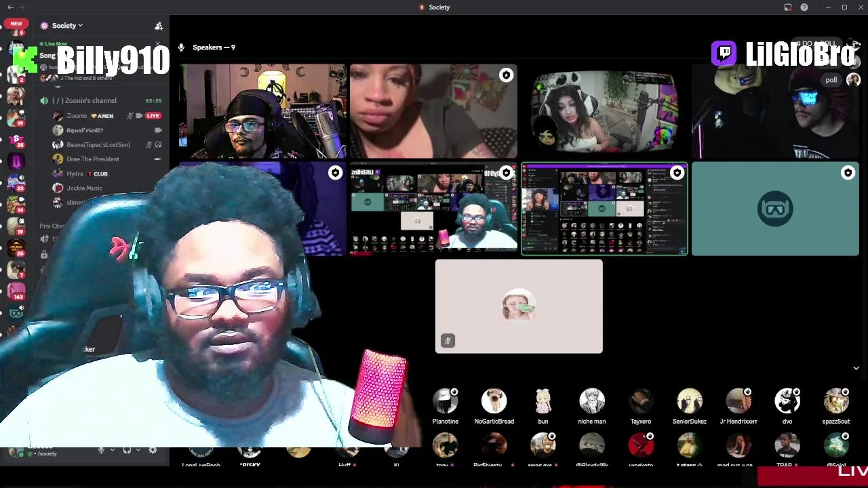Select audience member dvo
Viewport: 868px width, 488px height.
point(787,407)
